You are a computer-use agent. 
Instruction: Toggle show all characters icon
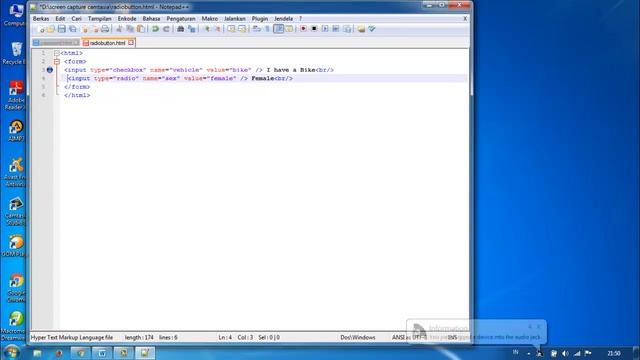pos(267,29)
